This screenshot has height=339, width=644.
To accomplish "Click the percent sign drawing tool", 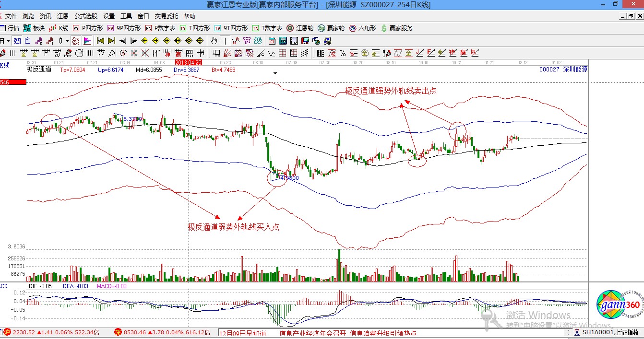I will (343, 53).
